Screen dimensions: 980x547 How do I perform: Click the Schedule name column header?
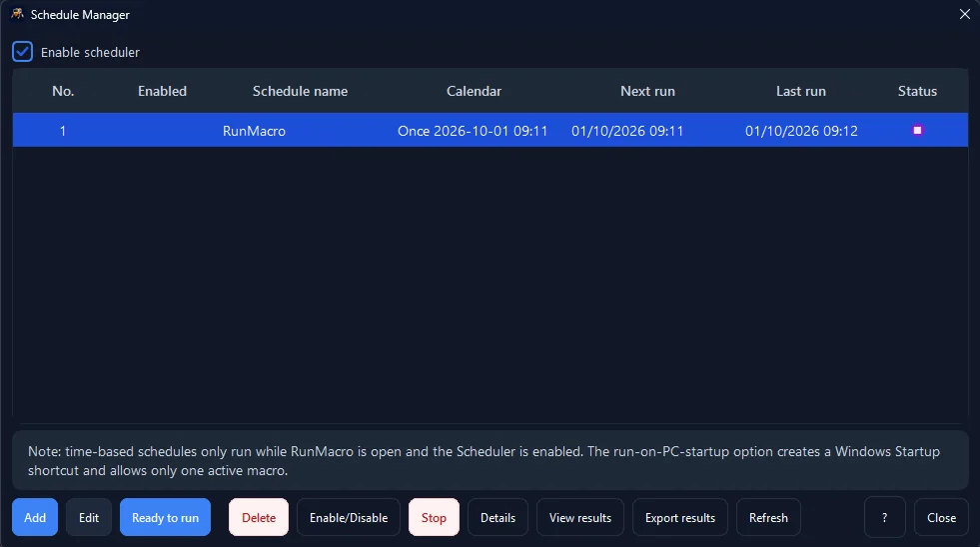(300, 91)
